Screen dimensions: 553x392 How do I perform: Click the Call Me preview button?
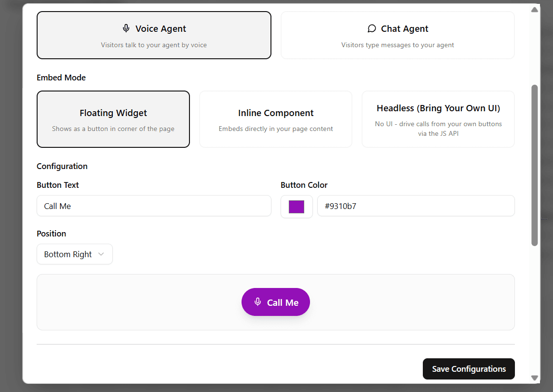pos(275,302)
